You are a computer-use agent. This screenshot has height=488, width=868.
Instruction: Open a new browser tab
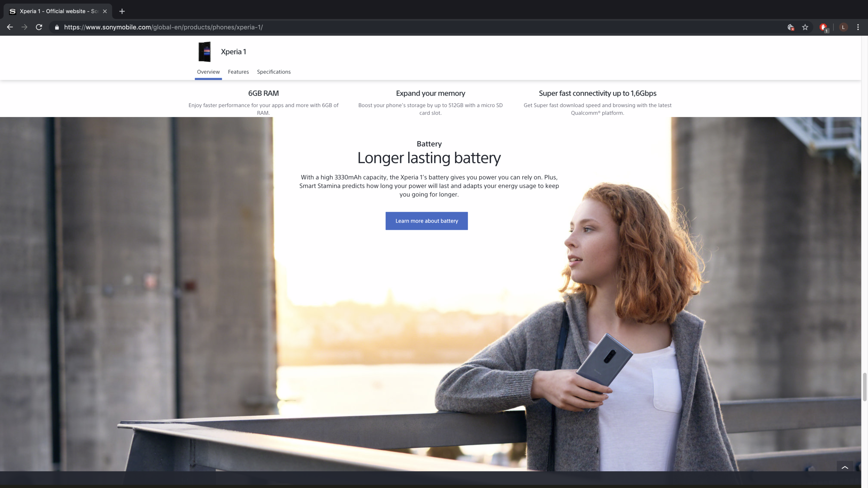tap(122, 11)
